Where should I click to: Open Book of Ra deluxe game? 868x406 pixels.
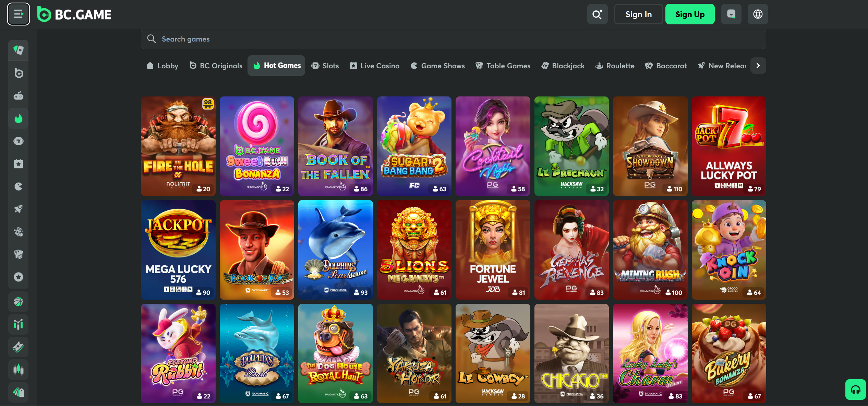point(257,250)
